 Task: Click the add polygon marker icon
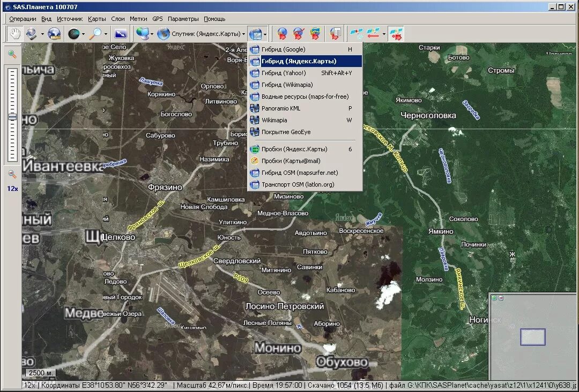[x=315, y=34]
